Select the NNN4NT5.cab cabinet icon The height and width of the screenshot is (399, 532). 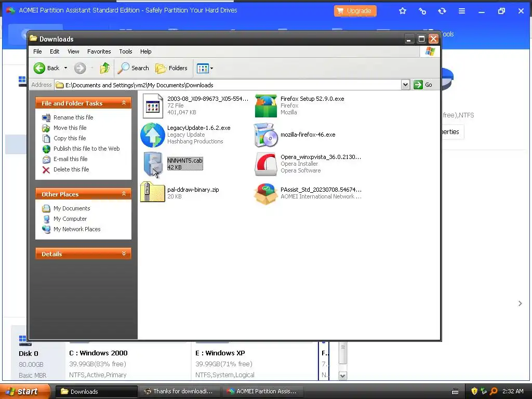coord(153,164)
